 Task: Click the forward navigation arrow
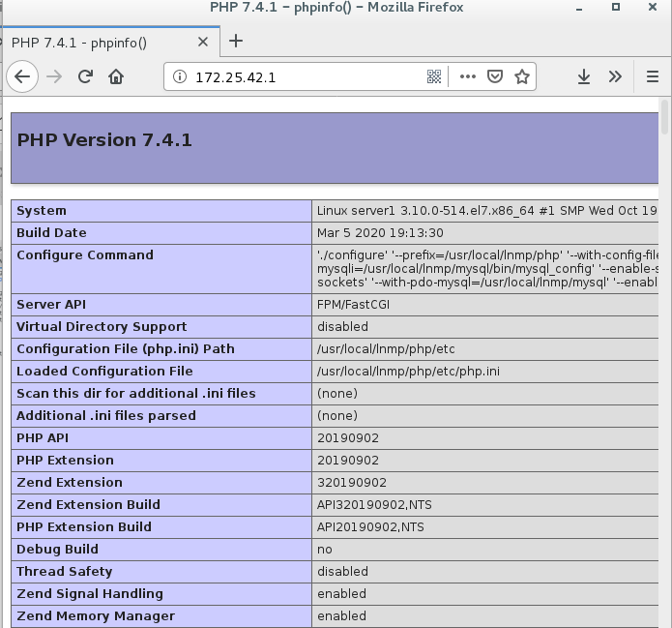(54, 76)
